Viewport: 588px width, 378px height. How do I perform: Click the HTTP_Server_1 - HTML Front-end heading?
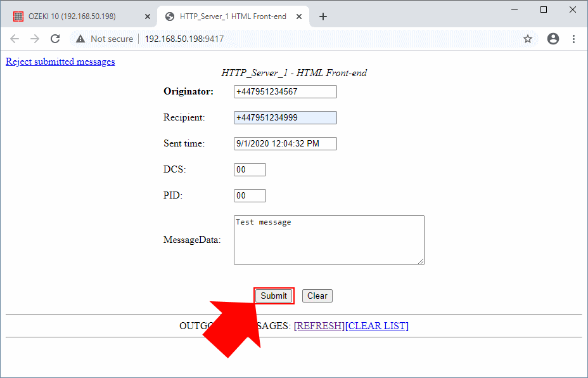pyautogui.click(x=294, y=73)
